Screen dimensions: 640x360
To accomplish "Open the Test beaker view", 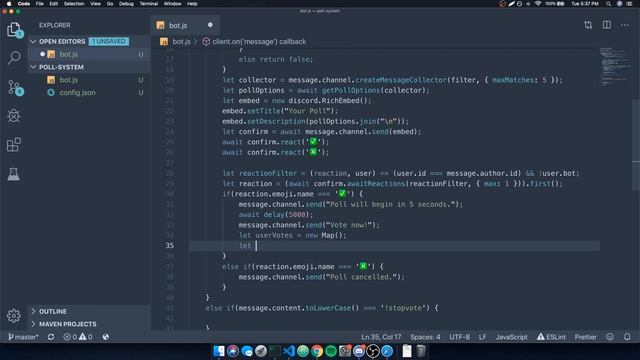I will [13, 174].
